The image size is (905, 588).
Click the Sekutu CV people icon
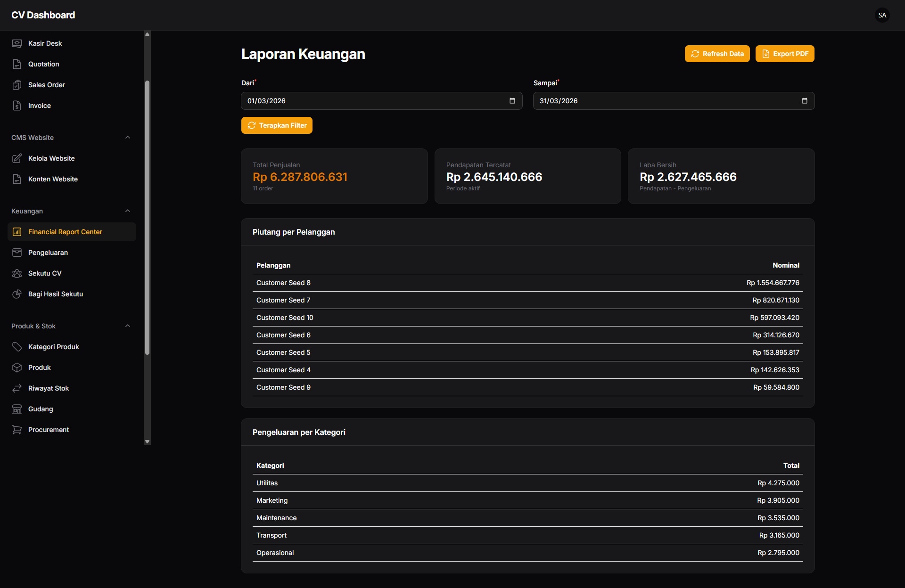[x=17, y=273]
